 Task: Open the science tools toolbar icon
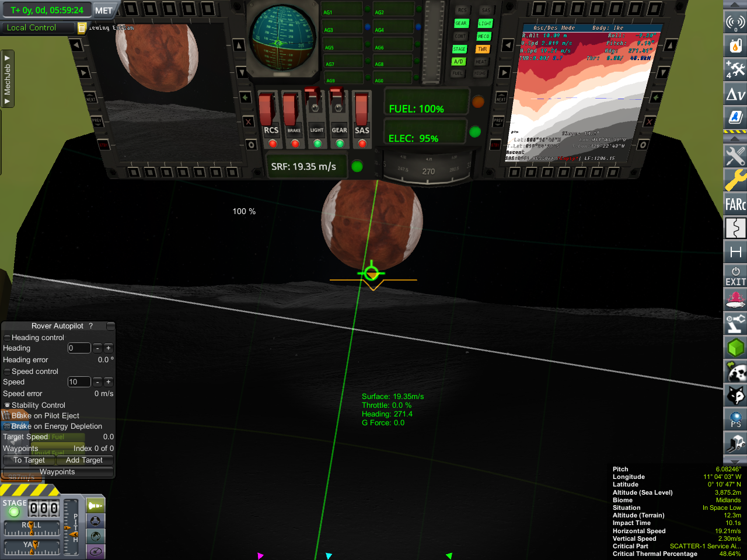tap(735, 69)
